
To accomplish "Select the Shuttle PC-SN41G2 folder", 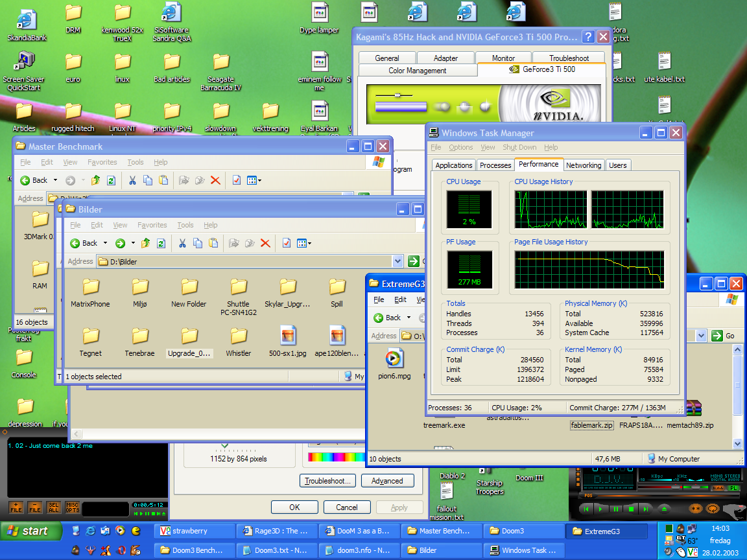I will (x=238, y=297).
